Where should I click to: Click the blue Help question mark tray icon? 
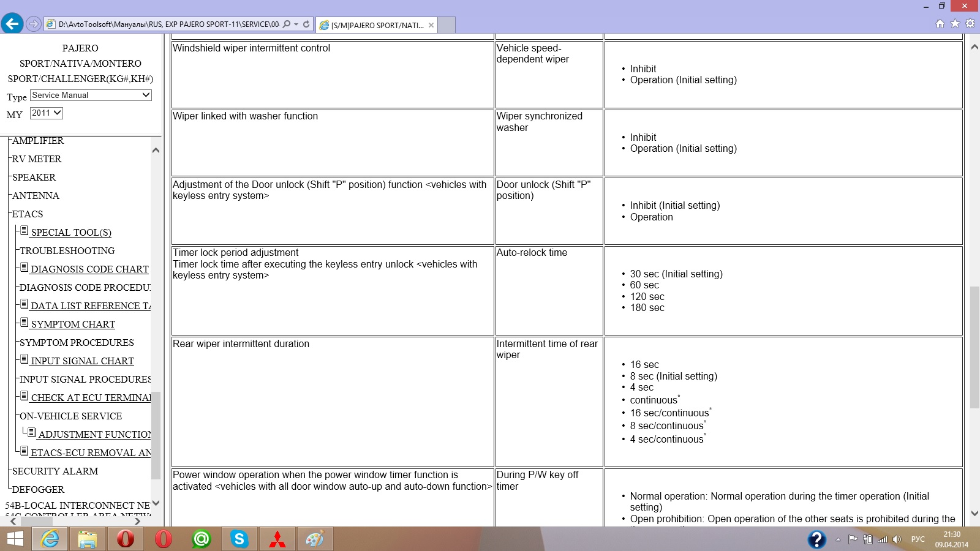coord(816,539)
